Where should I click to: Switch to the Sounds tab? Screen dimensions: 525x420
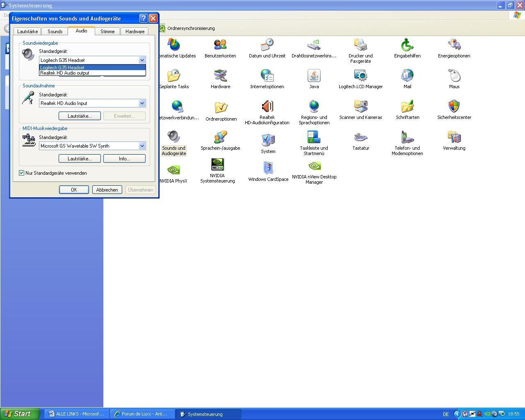point(55,32)
